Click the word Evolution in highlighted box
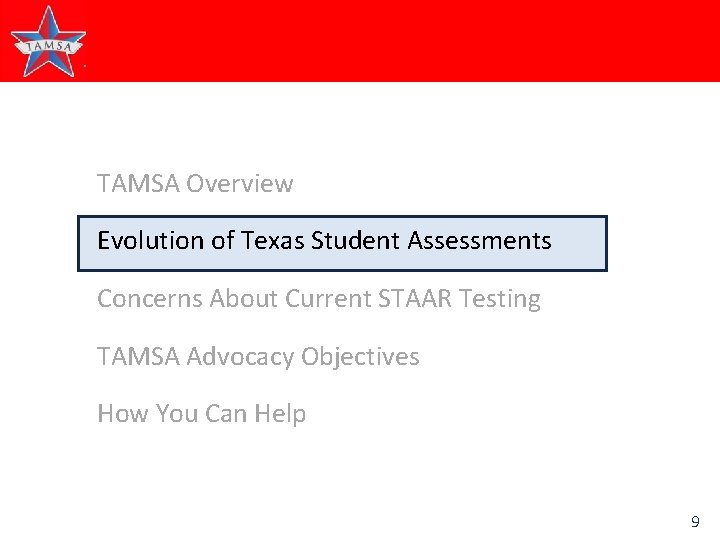This screenshot has width=720, height=540. click(x=151, y=240)
